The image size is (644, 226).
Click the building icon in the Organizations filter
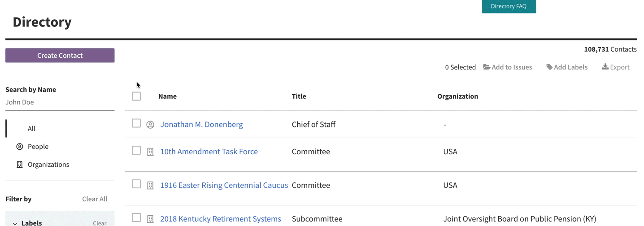(x=20, y=165)
